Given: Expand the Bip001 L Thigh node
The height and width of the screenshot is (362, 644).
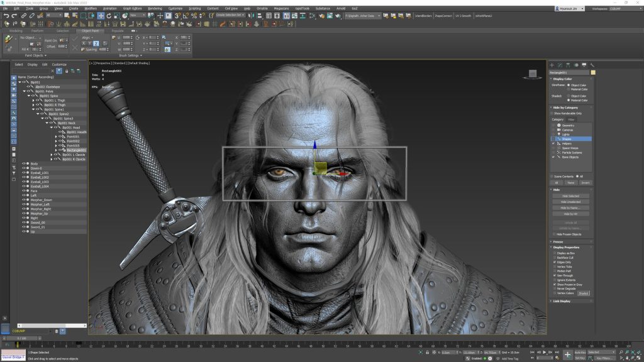Looking at the screenshot, I should (x=33, y=100).
